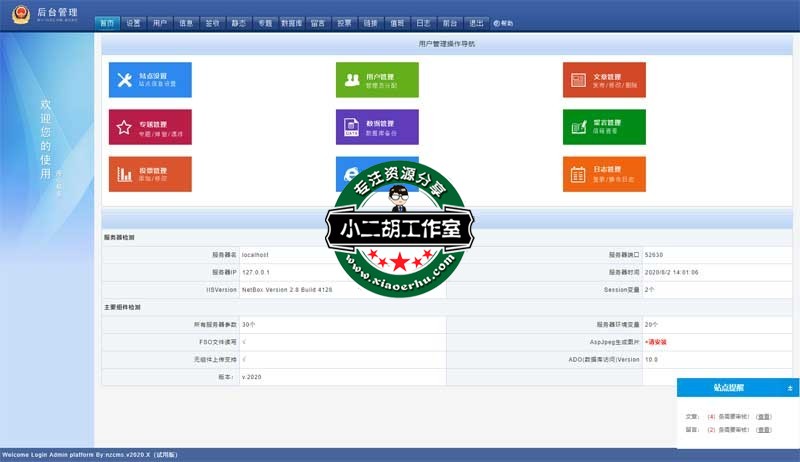Collapse the 站点提醒 notification panel
Image resolution: width=800 pixels, height=462 pixels.
click(790, 387)
